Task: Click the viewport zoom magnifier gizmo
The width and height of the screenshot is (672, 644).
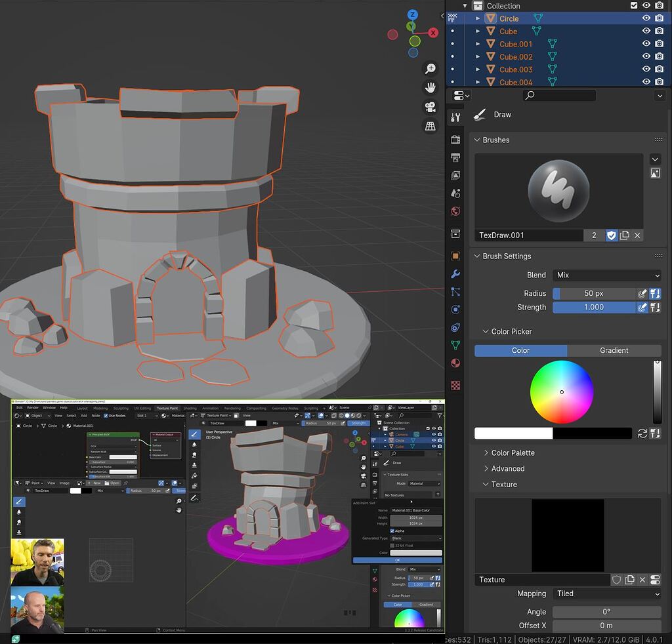Action: click(430, 69)
